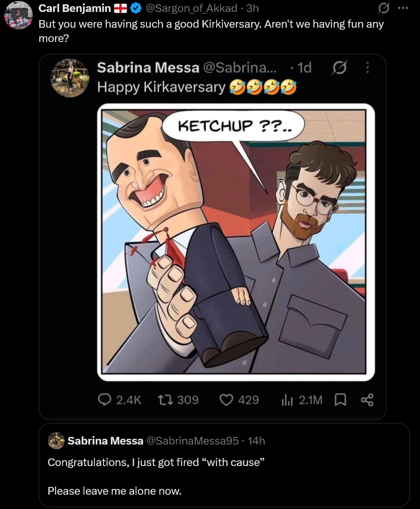Click the Carl Benjamin display name

[x=74, y=8]
